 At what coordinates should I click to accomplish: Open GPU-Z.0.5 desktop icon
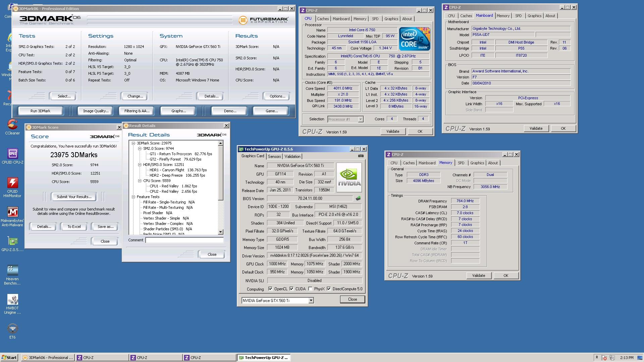(x=12, y=244)
